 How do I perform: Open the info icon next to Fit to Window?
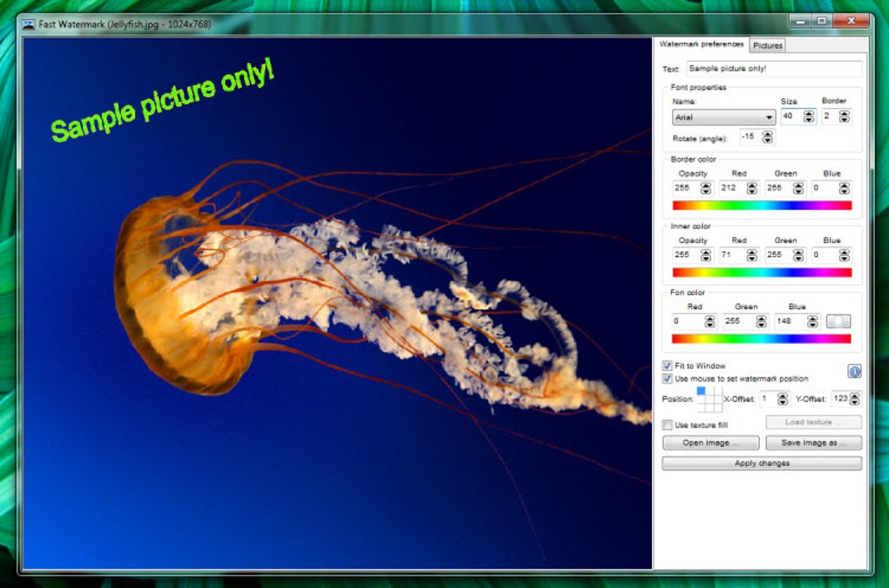pyautogui.click(x=854, y=372)
